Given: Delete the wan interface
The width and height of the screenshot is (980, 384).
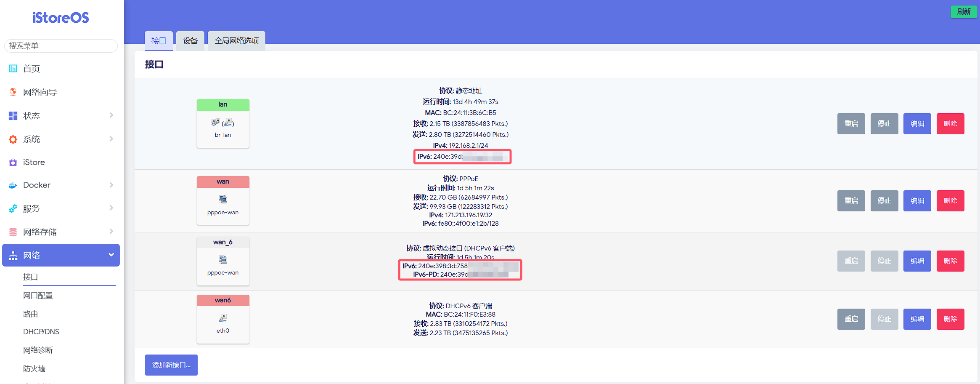Looking at the screenshot, I should (950, 201).
